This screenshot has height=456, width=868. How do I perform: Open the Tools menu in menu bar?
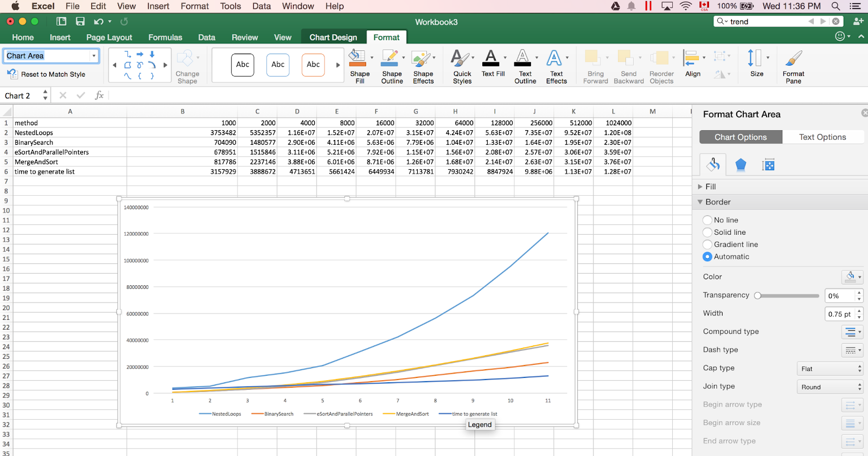coord(231,6)
